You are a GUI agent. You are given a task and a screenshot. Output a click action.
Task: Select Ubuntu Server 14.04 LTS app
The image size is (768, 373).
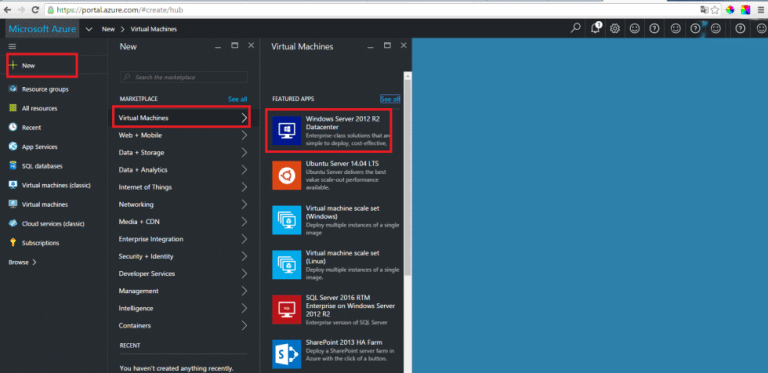coord(336,175)
